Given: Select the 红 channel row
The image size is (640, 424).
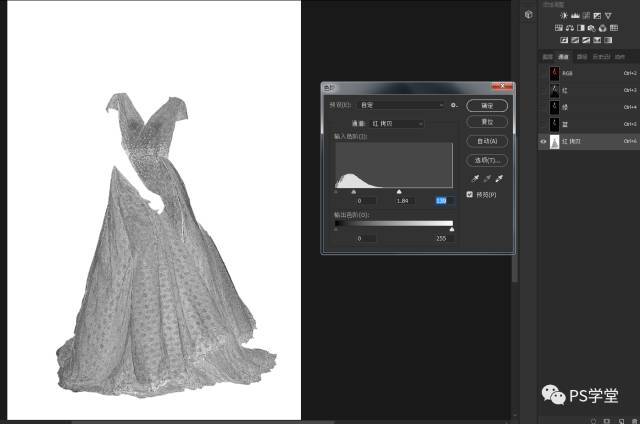Looking at the screenshot, I should pyautogui.click(x=589, y=90).
